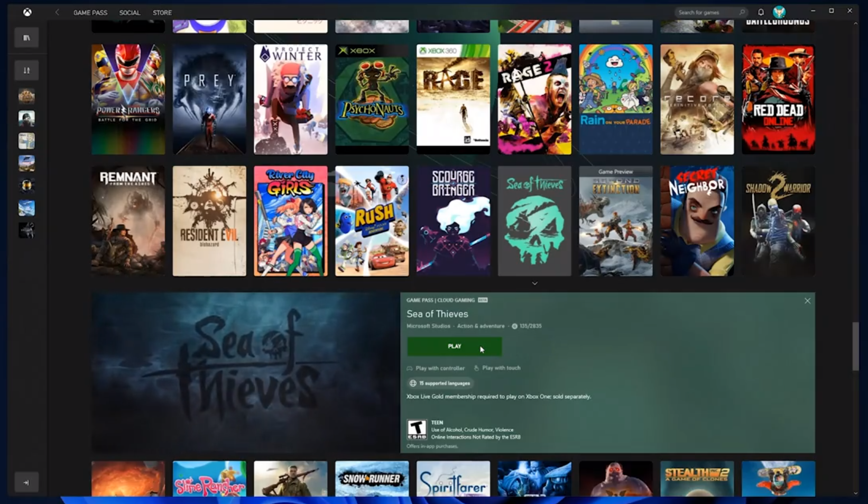Click the BETA badge beside Cloud Gaming
This screenshot has width=868, height=504.
point(483,300)
